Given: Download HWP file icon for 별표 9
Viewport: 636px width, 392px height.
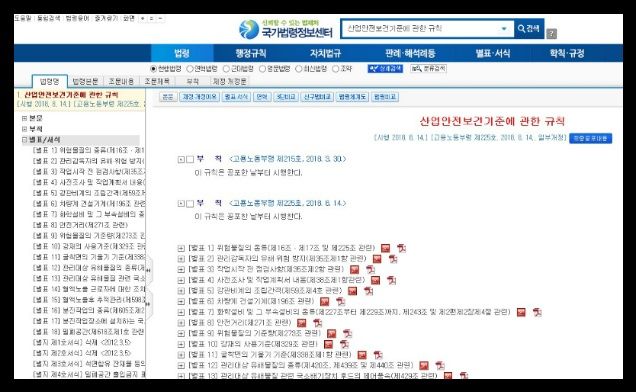Looking at the screenshot, I should coord(331,334).
